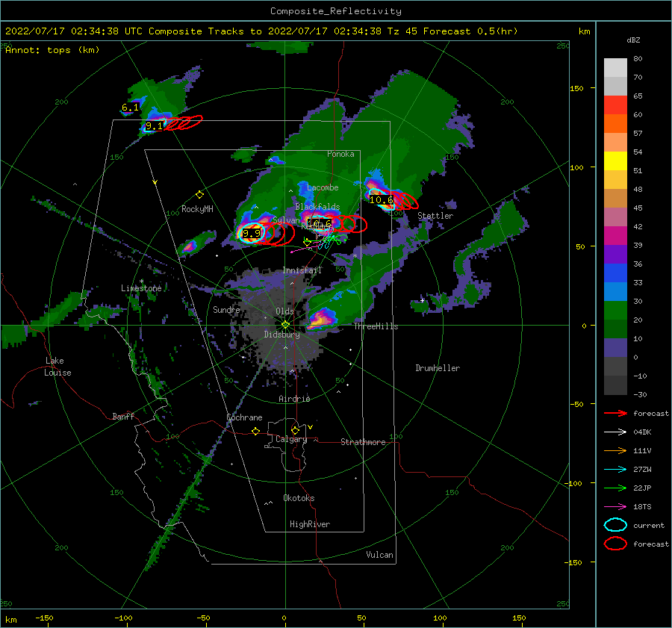Click the cyan current ellipse legend icon

[615, 525]
